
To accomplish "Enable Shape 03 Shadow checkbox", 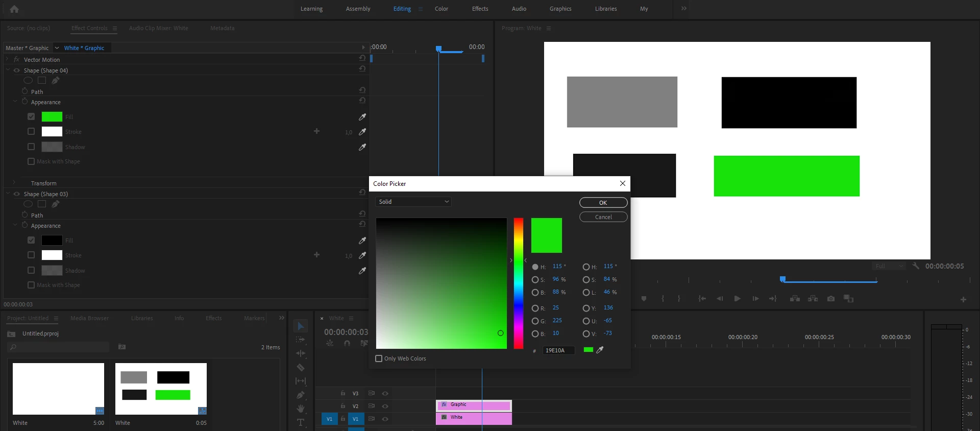I will [x=31, y=270].
